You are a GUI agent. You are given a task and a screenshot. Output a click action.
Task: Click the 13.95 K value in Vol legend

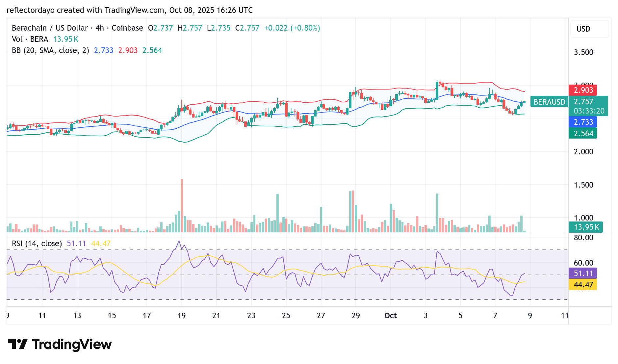[x=65, y=39]
